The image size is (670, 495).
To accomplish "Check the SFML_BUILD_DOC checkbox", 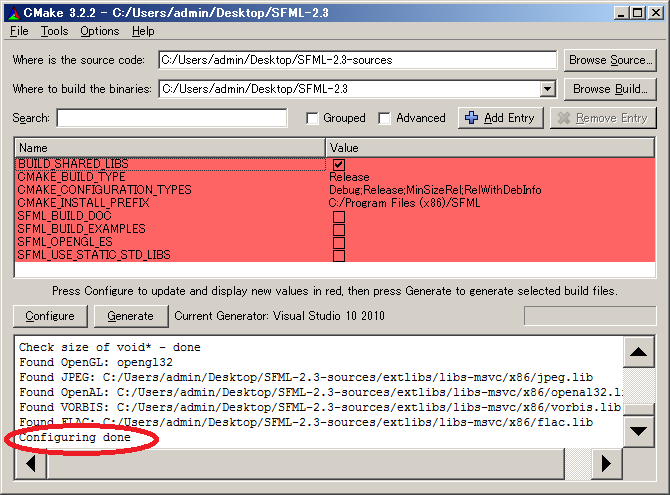I will point(339,216).
